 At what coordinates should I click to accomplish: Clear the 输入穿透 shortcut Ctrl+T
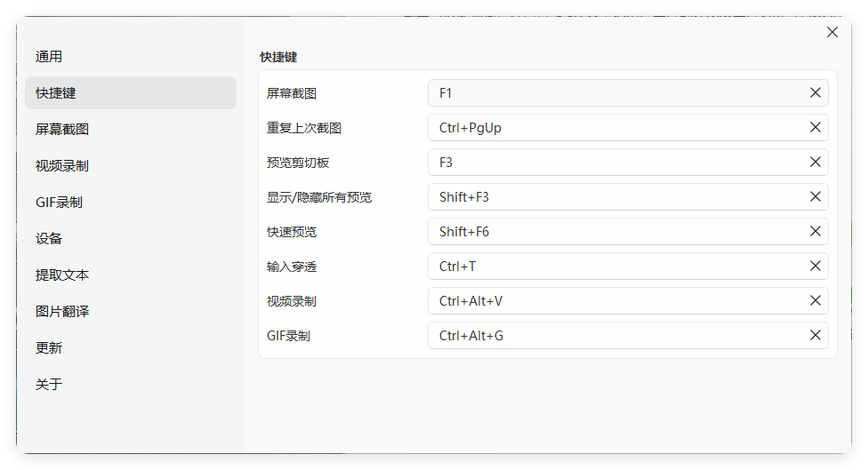(815, 266)
